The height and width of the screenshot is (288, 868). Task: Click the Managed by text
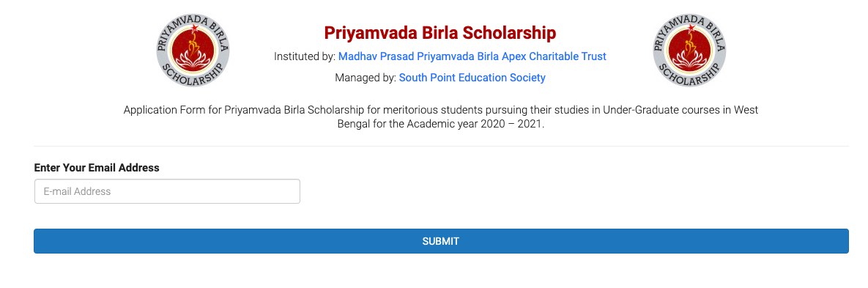click(366, 78)
